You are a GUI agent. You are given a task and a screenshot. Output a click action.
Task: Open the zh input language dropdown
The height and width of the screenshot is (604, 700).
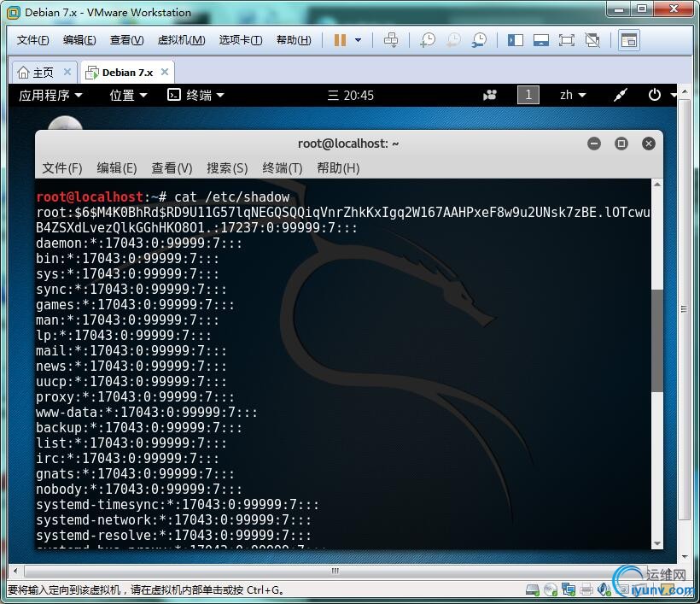coord(573,95)
